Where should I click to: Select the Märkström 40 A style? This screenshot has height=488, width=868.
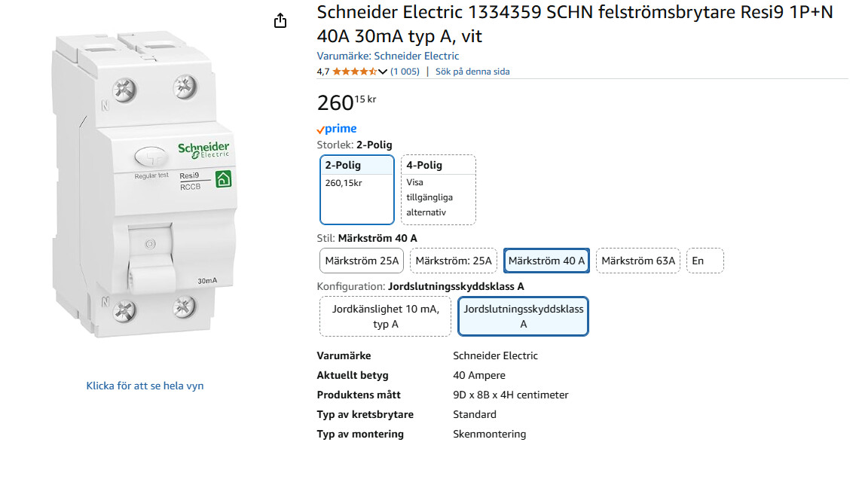pos(546,261)
